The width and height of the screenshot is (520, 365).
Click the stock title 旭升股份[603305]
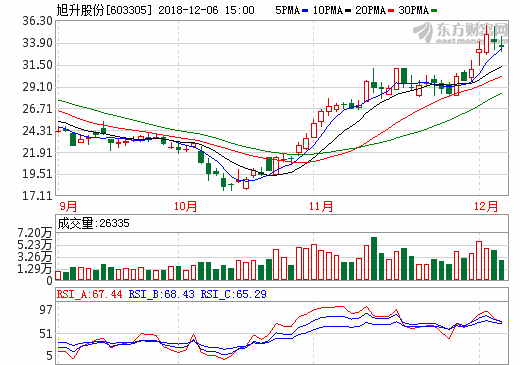coord(104,10)
